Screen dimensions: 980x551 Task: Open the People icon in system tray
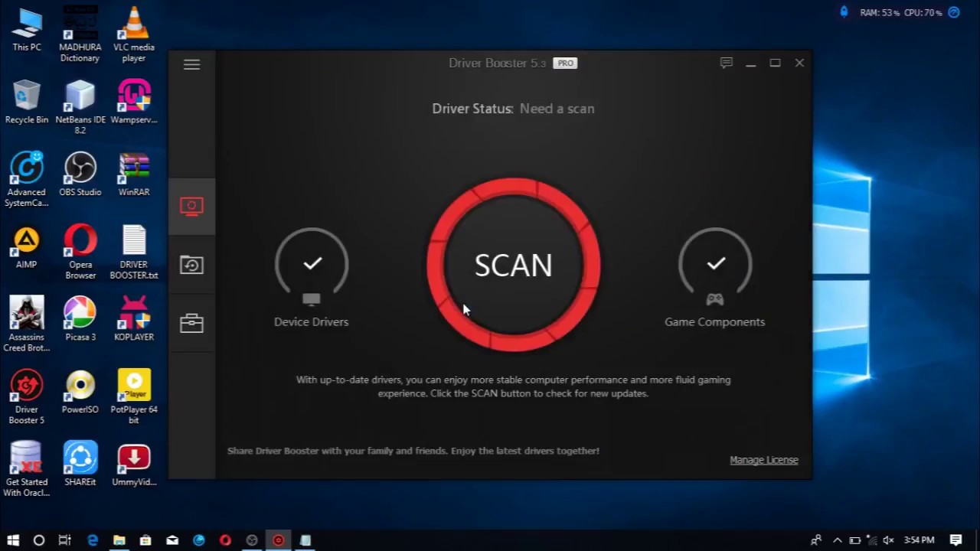(817, 540)
